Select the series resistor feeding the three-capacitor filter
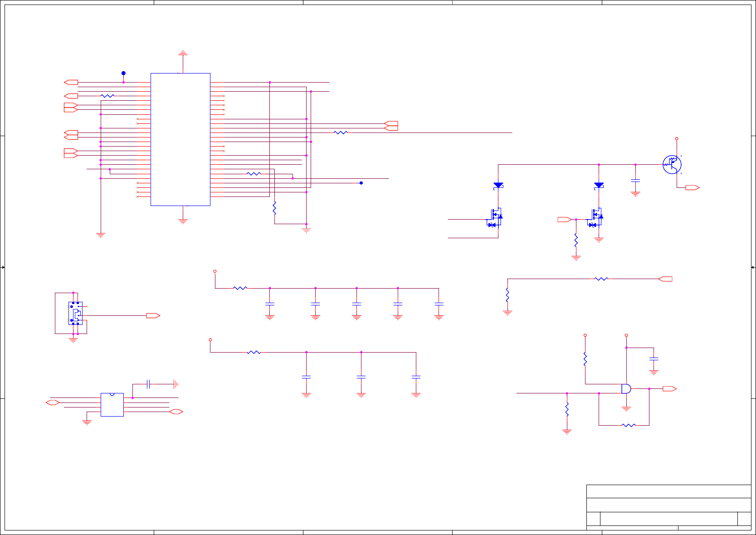Image resolution: width=756 pixels, height=535 pixels. (x=254, y=352)
